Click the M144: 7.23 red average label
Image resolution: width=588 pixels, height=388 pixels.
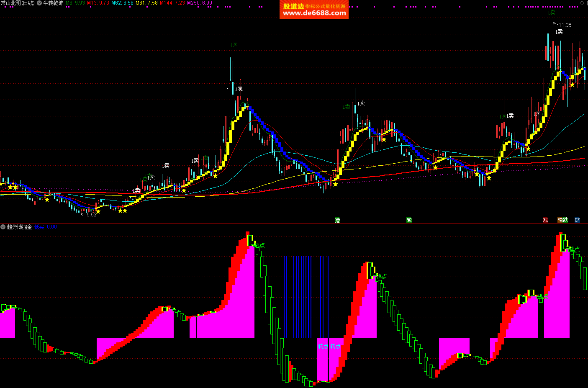(172, 3)
